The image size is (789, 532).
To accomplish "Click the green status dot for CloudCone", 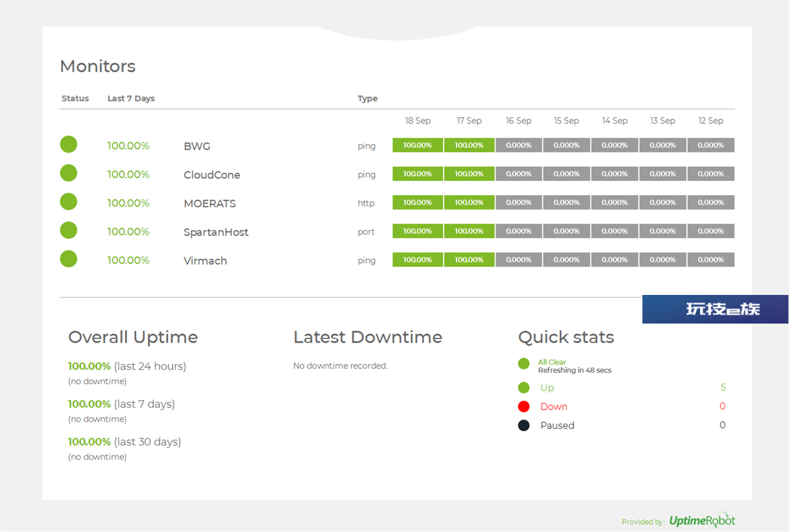I will [69, 173].
